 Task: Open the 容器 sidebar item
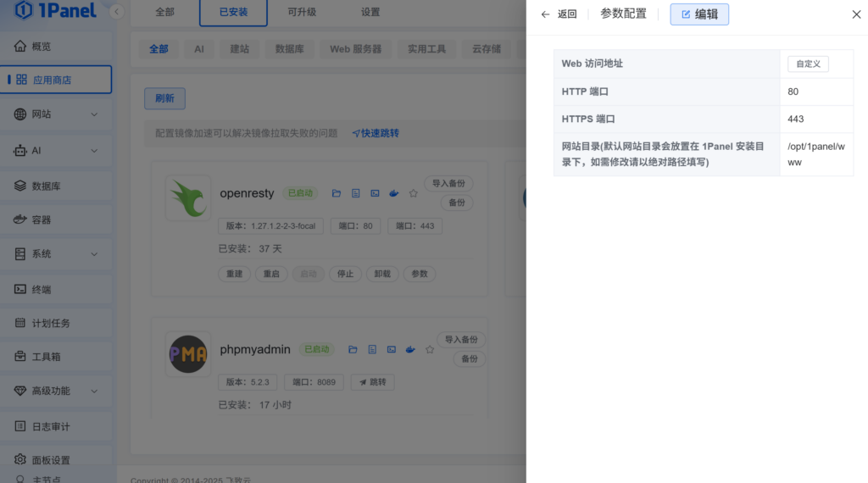pyautogui.click(x=56, y=219)
